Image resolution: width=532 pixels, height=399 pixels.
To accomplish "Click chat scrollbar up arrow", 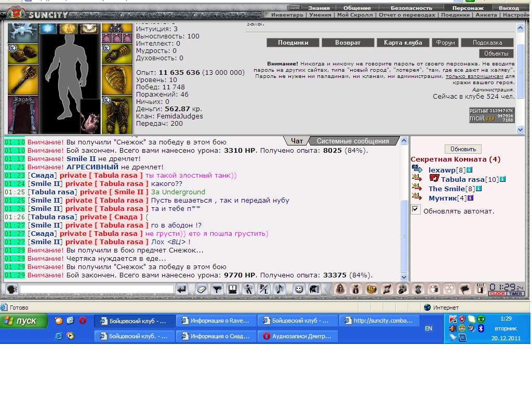I will tap(404, 140).
